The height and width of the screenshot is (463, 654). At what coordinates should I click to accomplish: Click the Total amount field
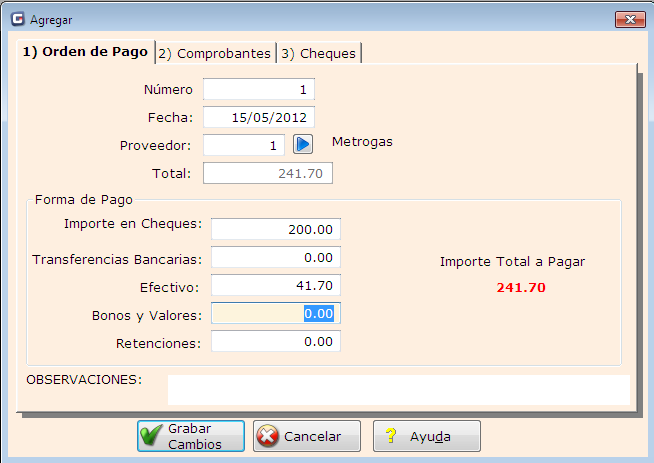pyautogui.click(x=267, y=173)
